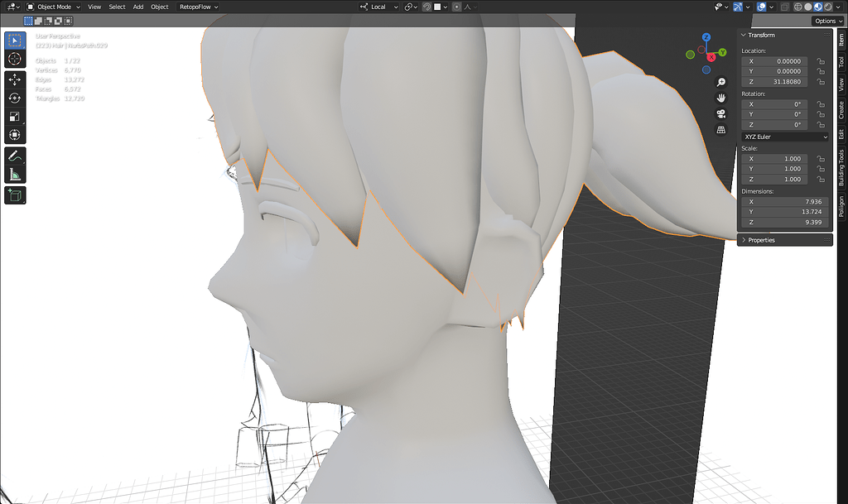Switch perspective/orthographic with grid icon

pyautogui.click(x=721, y=130)
